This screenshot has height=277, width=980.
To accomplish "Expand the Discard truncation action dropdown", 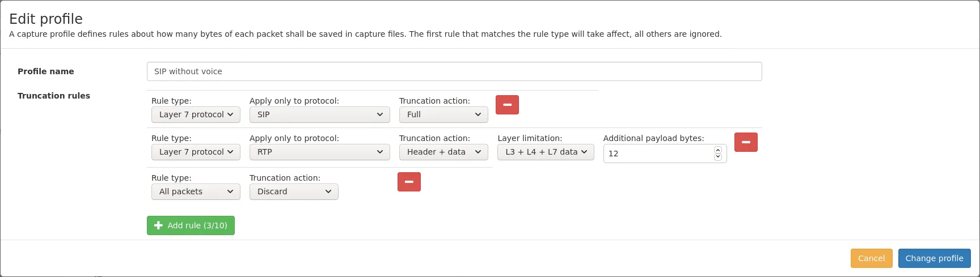I will 294,191.
